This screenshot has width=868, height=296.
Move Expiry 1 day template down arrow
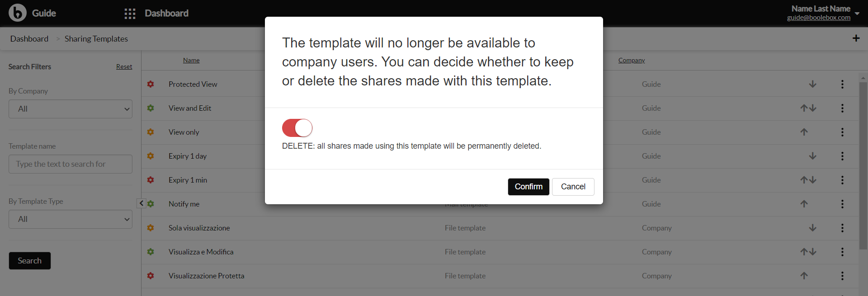pyautogui.click(x=812, y=156)
